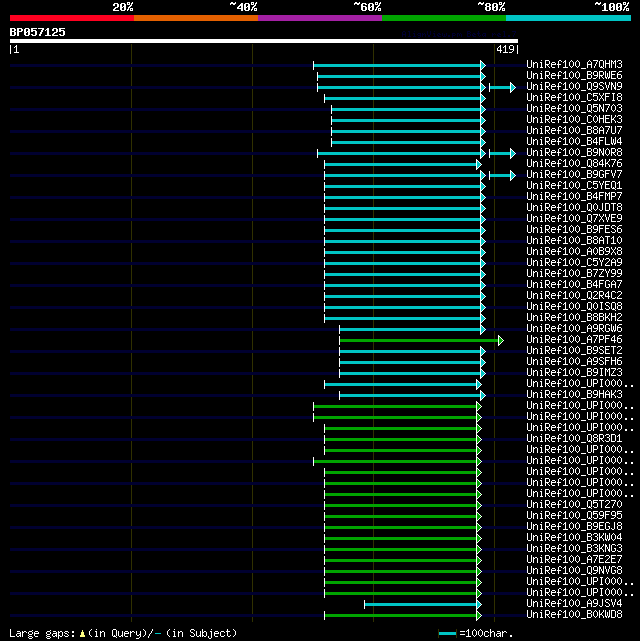This screenshot has width=640, height=641.
Task: Select hit label UniRef100_B8A7U7
Action: coord(574,131)
